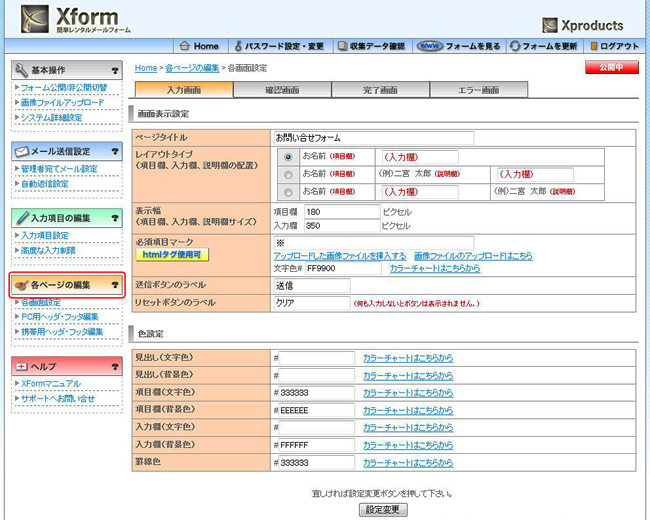Click the ログアウト door icon

click(594, 46)
